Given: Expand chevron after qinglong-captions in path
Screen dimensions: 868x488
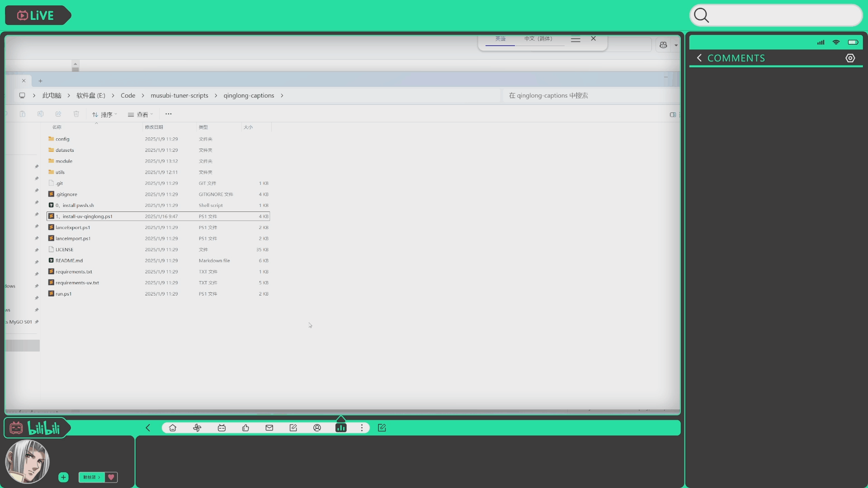Looking at the screenshot, I should pyautogui.click(x=282, y=96).
